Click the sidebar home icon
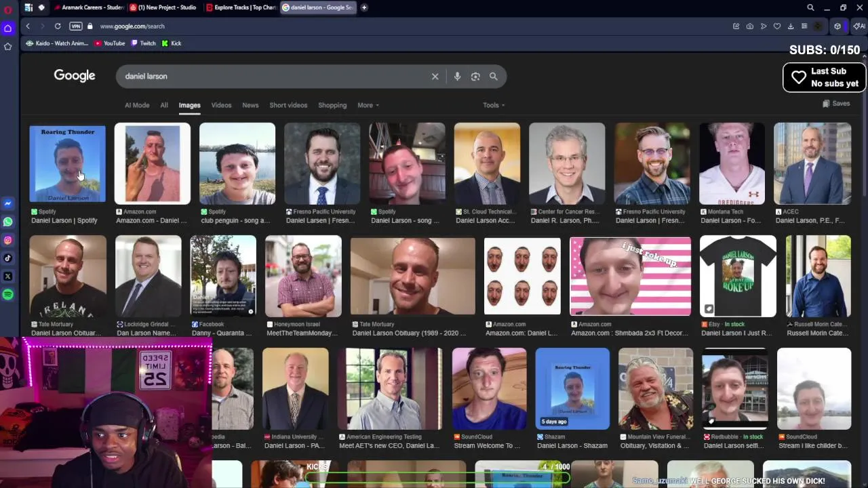Image resolution: width=868 pixels, height=488 pixels. point(7,28)
